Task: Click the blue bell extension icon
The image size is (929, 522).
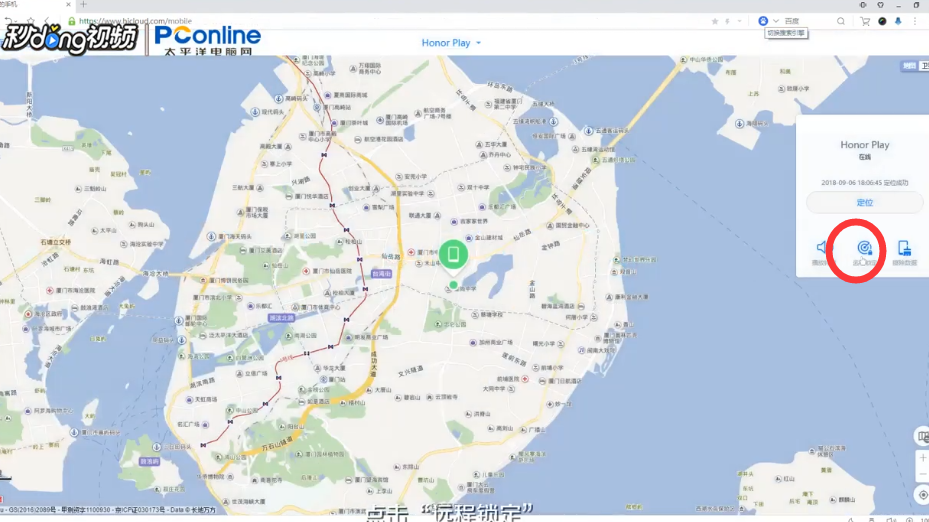Action: pyautogui.click(x=898, y=21)
